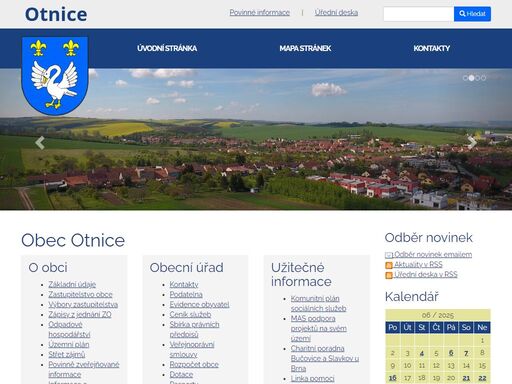The image size is (512, 384).
Task: Open MAPA STRÁNEK menu item
Action: click(305, 48)
